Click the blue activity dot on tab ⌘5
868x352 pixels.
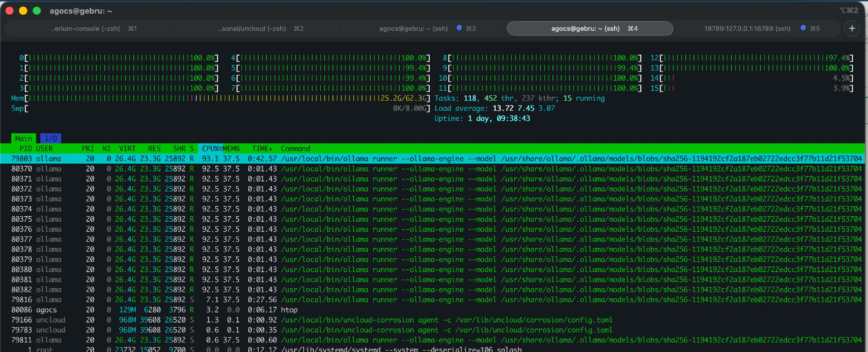tap(803, 28)
